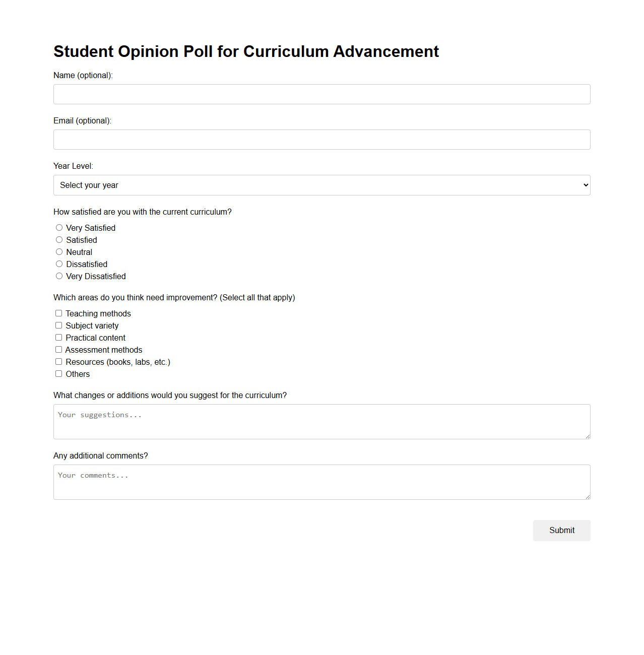Focus the Email input field
Viewport: 644px width, 655px height.
pyautogui.click(x=321, y=140)
